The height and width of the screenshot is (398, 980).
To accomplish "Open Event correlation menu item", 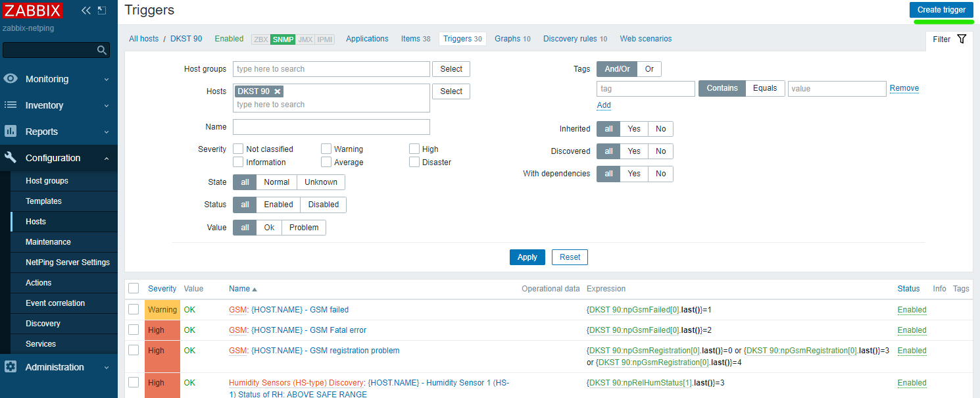I will tap(64, 303).
